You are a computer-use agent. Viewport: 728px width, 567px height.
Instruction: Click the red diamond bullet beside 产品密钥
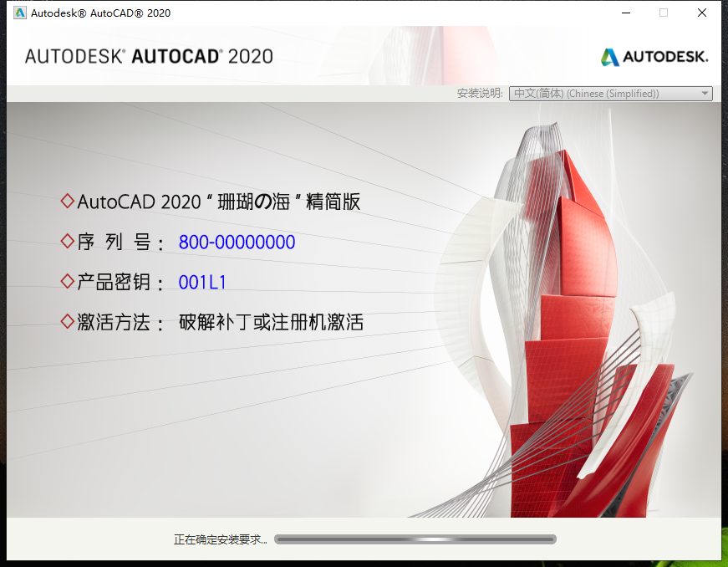[x=68, y=281]
